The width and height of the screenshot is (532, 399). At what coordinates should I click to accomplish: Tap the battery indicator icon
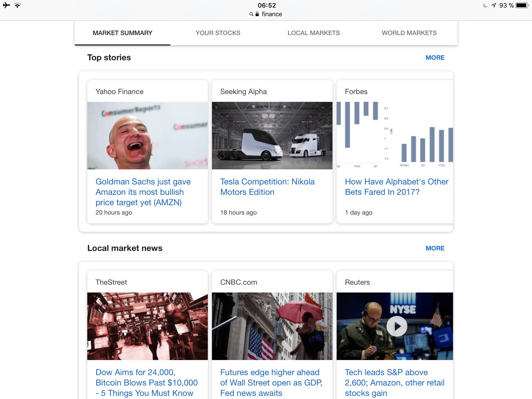point(522,5)
